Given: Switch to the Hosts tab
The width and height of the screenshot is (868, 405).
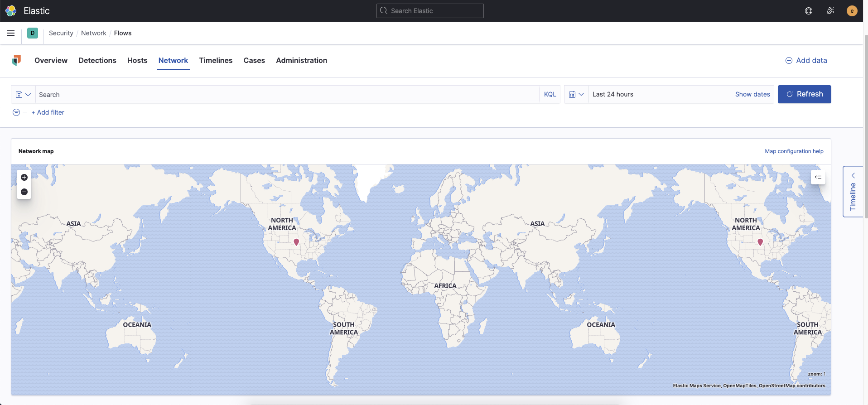Looking at the screenshot, I should coord(137,60).
